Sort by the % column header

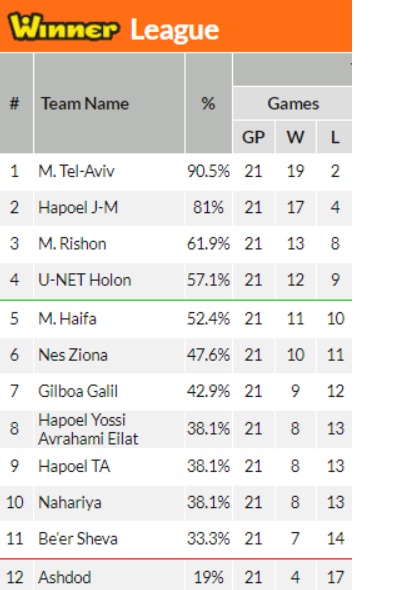click(208, 103)
